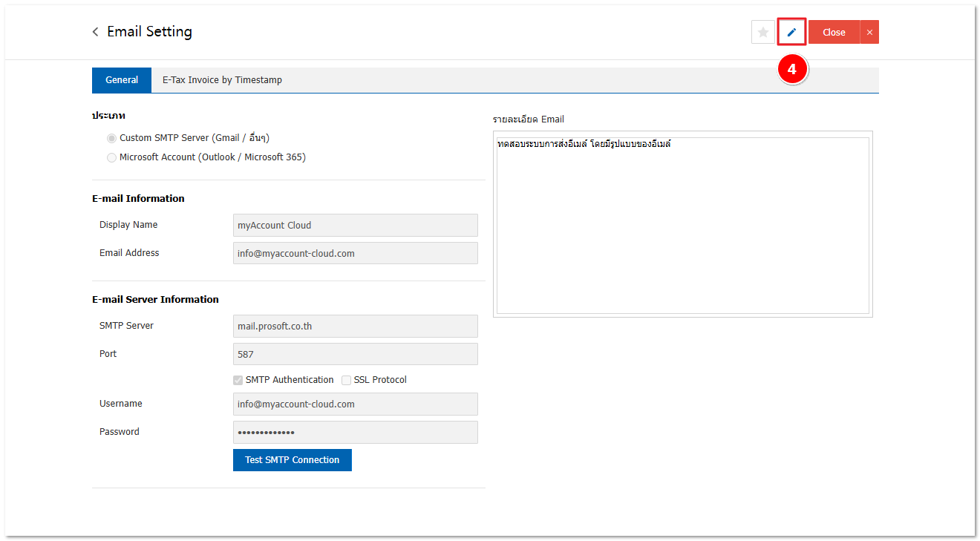The height and width of the screenshot is (541, 980).
Task: Click the red X icon next to Close
Action: point(869,32)
